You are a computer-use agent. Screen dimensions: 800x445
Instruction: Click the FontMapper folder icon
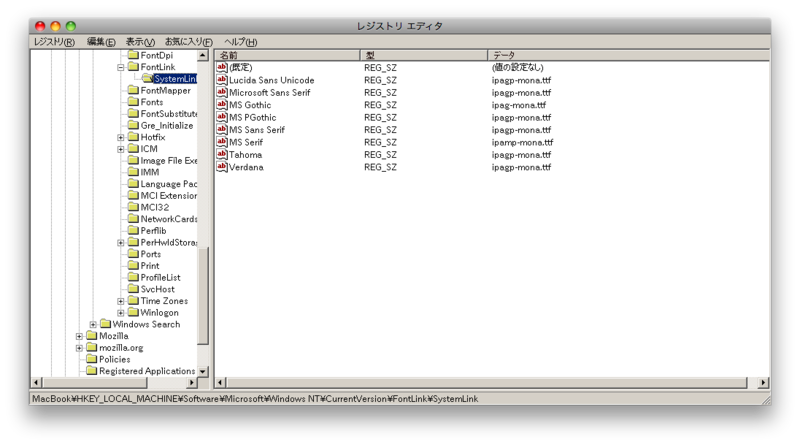tap(133, 90)
